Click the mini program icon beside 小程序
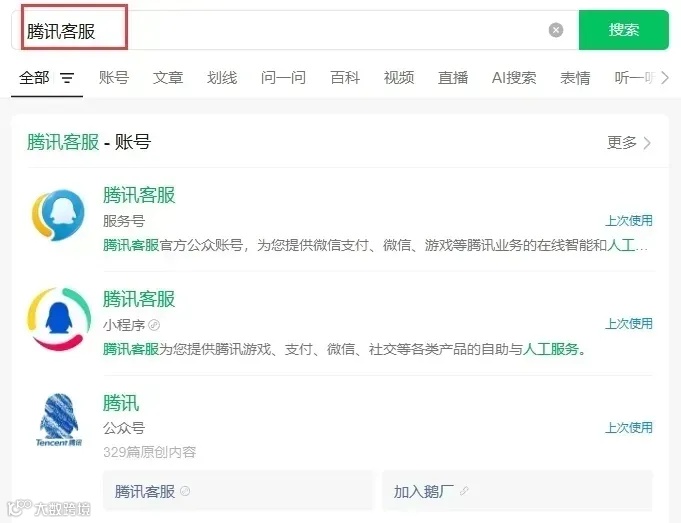681x523 pixels. tap(154, 324)
